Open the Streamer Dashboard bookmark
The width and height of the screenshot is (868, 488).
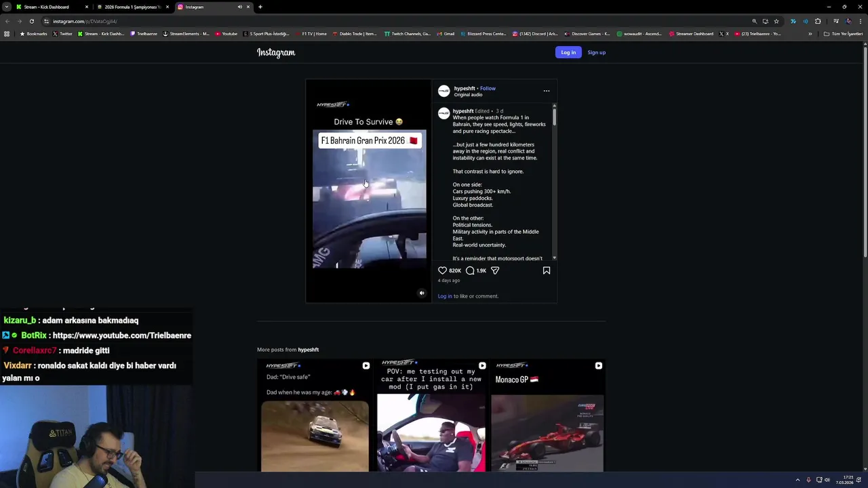691,34
